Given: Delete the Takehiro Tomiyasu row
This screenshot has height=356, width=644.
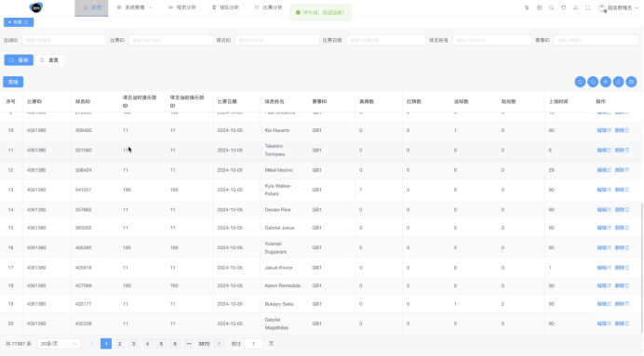Looking at the screenshot, I should pyautogui.click(x=622, y=150).
